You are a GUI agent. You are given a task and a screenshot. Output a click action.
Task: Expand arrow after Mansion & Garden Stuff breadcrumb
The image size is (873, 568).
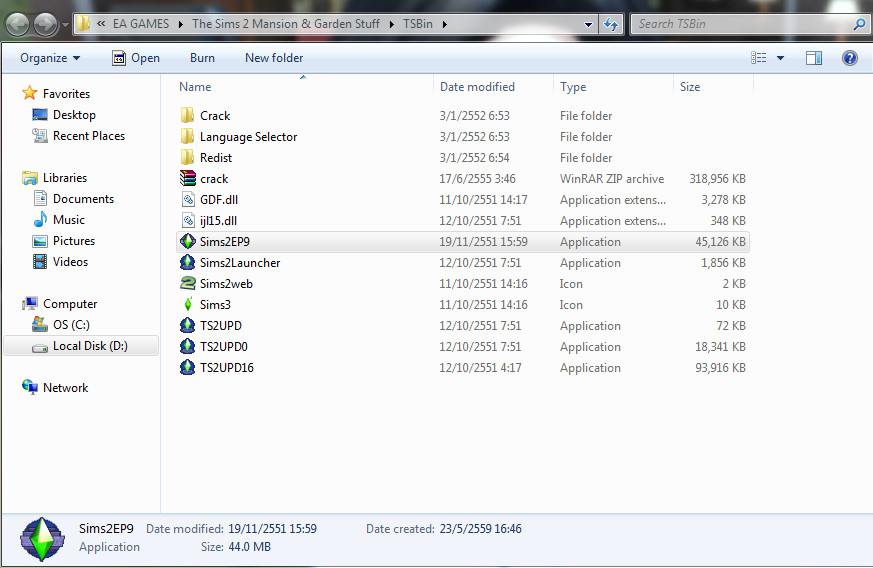coord(391,25)
